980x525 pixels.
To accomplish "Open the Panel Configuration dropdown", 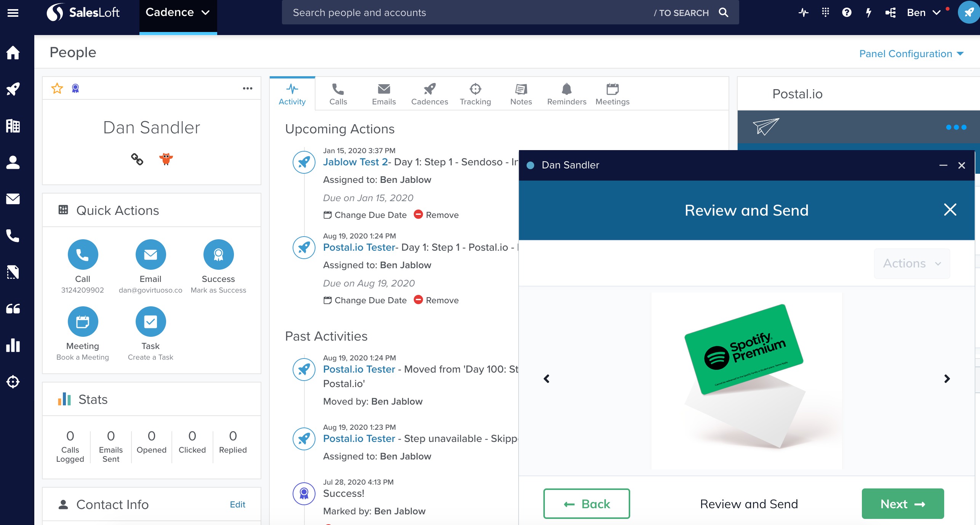I will pyautogui.click(x=911, y=54).
